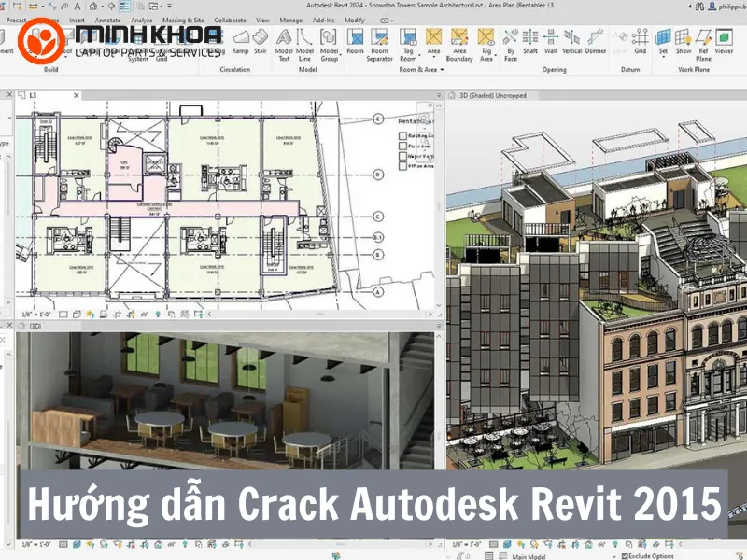Select the Ref Plane tool
Image resolution: width=747 pixels, height=560 pixels.
[703, 45]
